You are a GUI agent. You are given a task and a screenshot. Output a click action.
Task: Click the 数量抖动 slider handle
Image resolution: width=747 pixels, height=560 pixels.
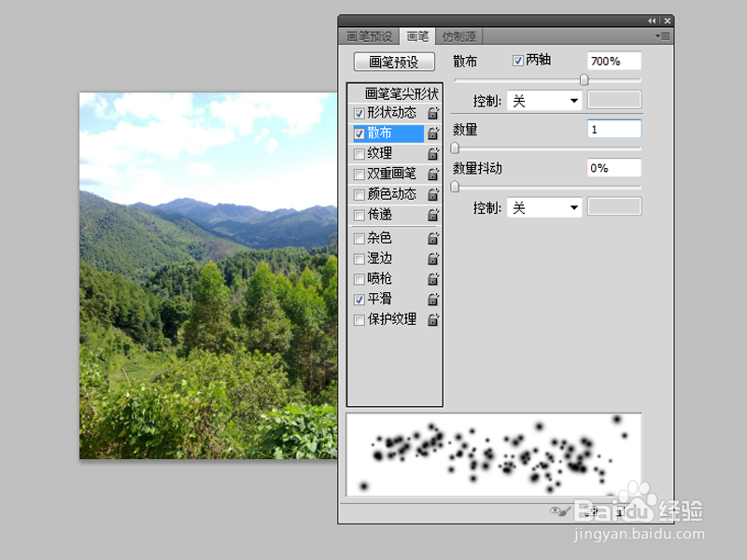(455, 186)
